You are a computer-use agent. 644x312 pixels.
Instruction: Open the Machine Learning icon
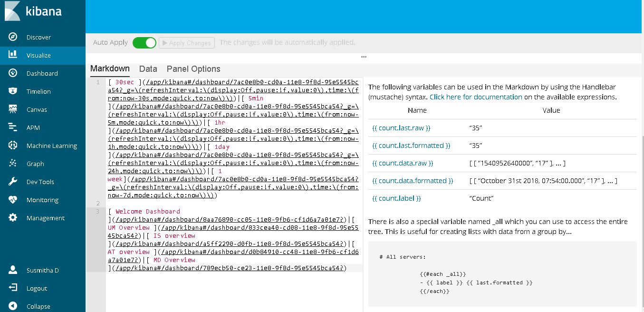(x=13, y=146)
